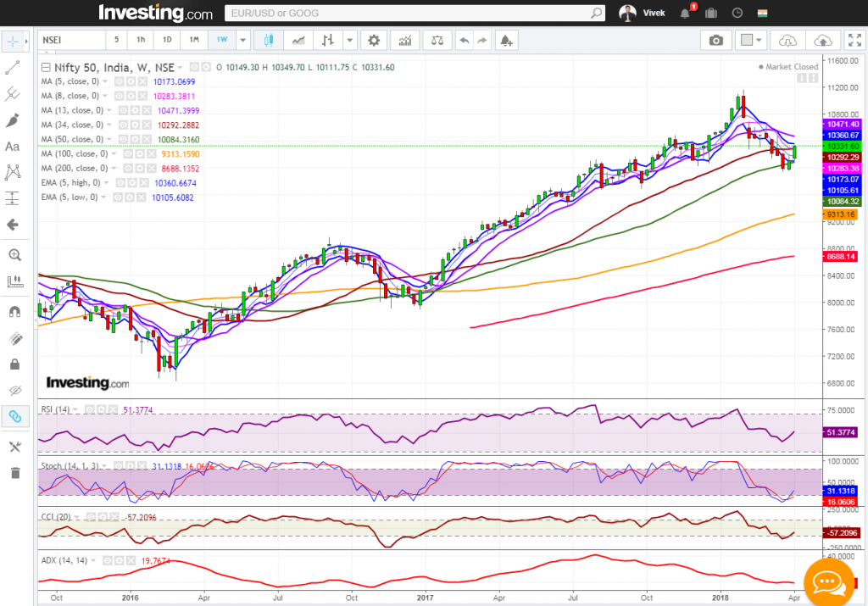The image size is (868, 606).
Task: Open Nifty 50 title dropdown arrow
Action: click(181, 68)
